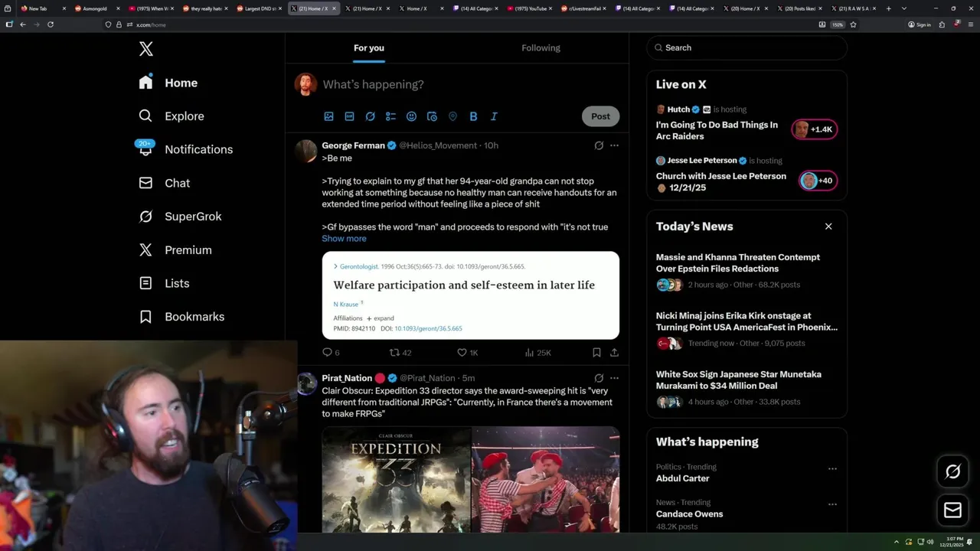Tag a location in the composer

click(452, 116)
